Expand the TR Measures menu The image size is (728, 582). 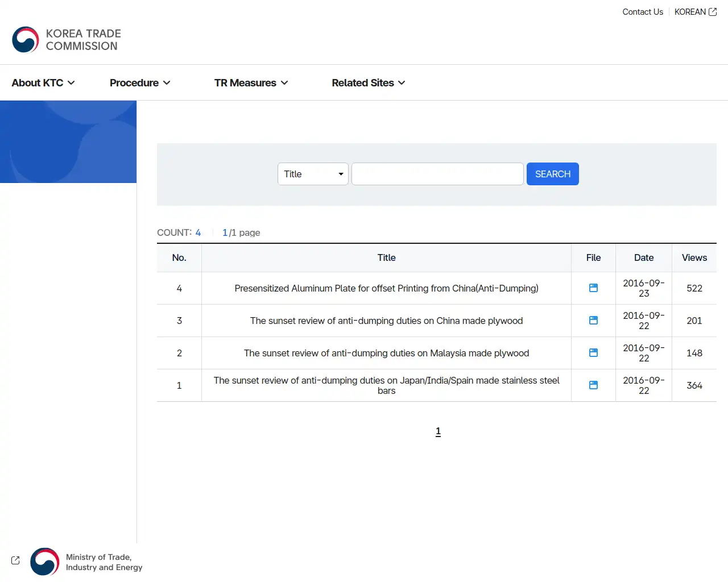[x=251, y=83]
